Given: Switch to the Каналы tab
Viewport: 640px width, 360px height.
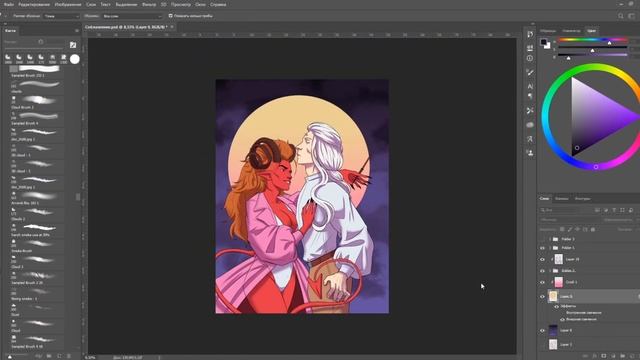Looking at the screenshot, I should pyautogui.click(x=562, y=199).
